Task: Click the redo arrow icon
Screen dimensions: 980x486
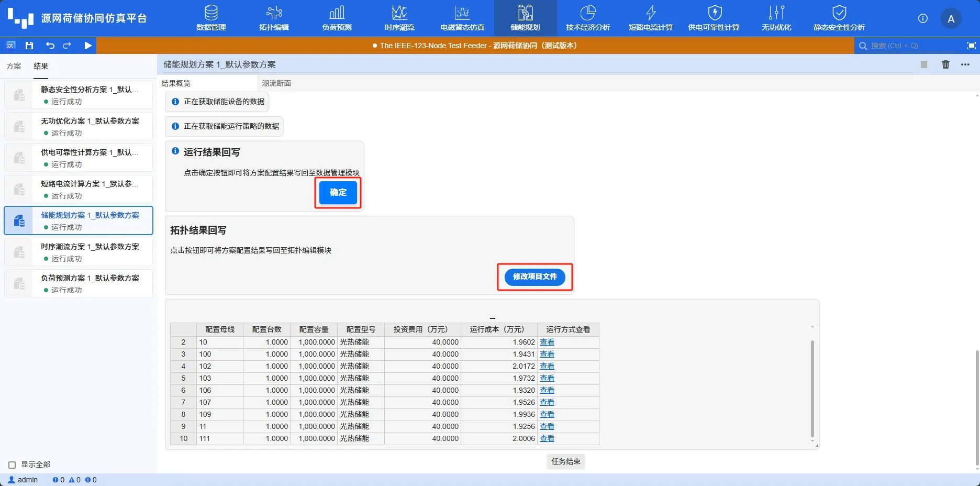Action: pyautogui.click(x=67, y=46)
